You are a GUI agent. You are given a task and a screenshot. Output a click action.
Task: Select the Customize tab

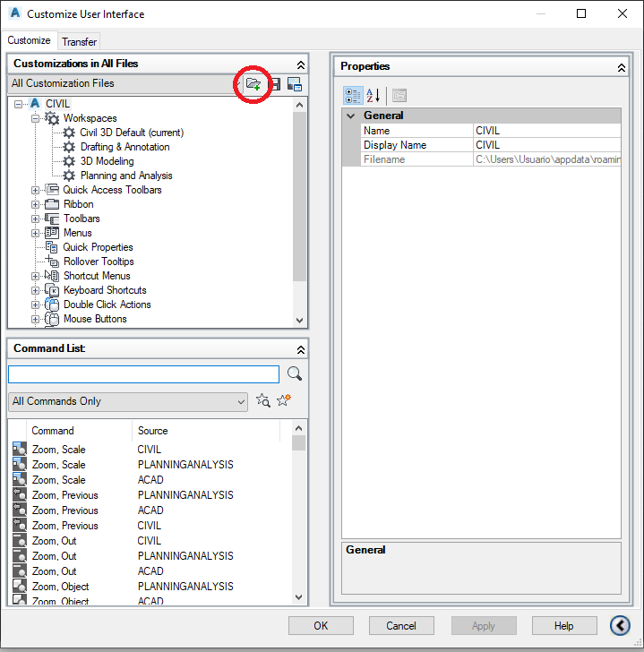pyautogui.click(x=29, y=40)
